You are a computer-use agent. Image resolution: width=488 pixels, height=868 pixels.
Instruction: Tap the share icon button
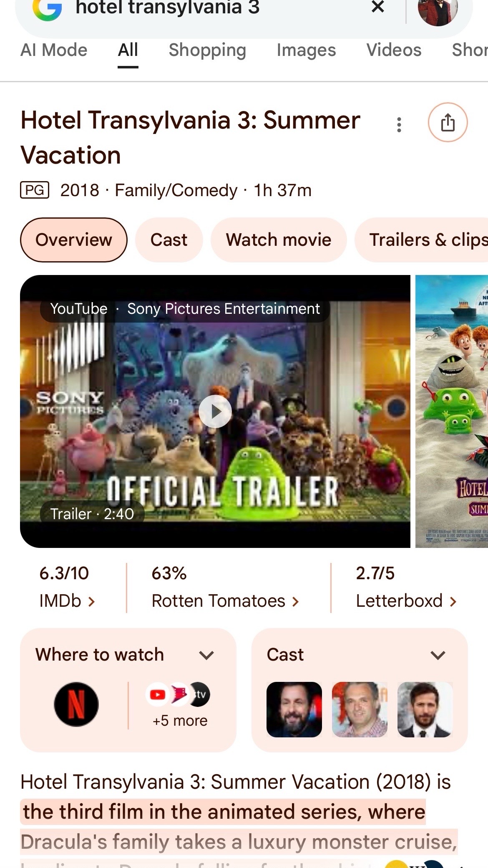coord(448,122)
